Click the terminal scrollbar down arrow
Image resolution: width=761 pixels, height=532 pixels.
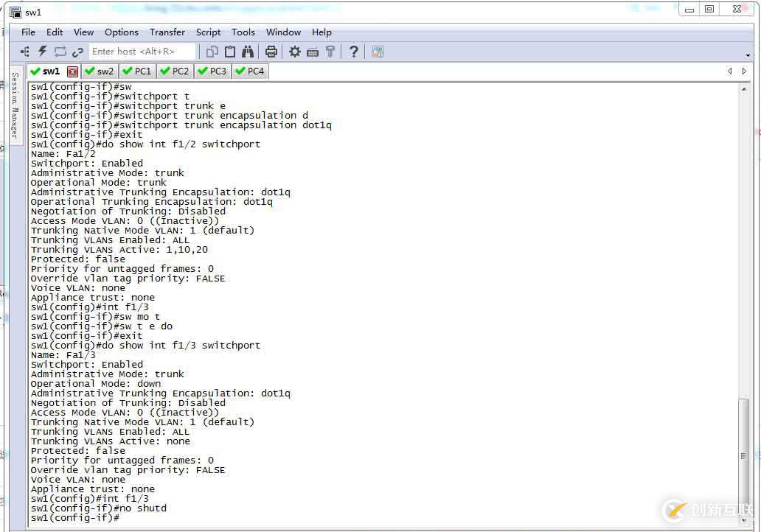pyautogui.click(x=744, y=520)
